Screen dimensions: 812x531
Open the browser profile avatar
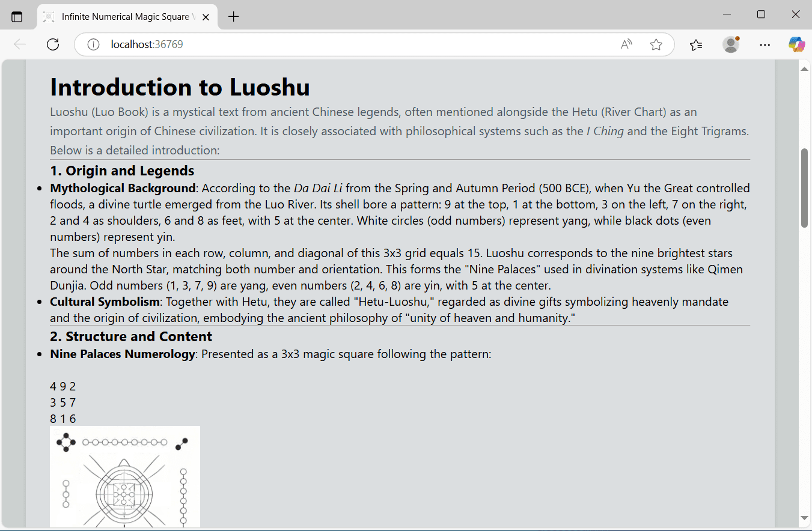tap(731, 44)
